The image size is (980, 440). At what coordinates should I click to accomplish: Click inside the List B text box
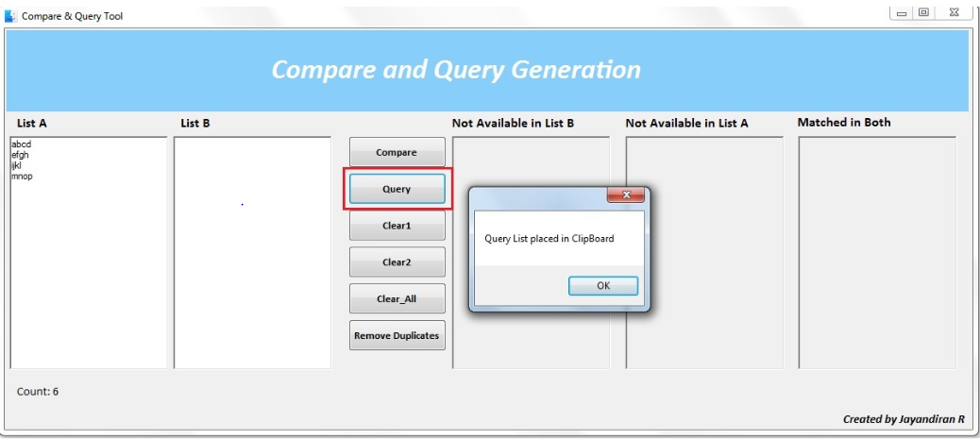(x=252, y=252)
